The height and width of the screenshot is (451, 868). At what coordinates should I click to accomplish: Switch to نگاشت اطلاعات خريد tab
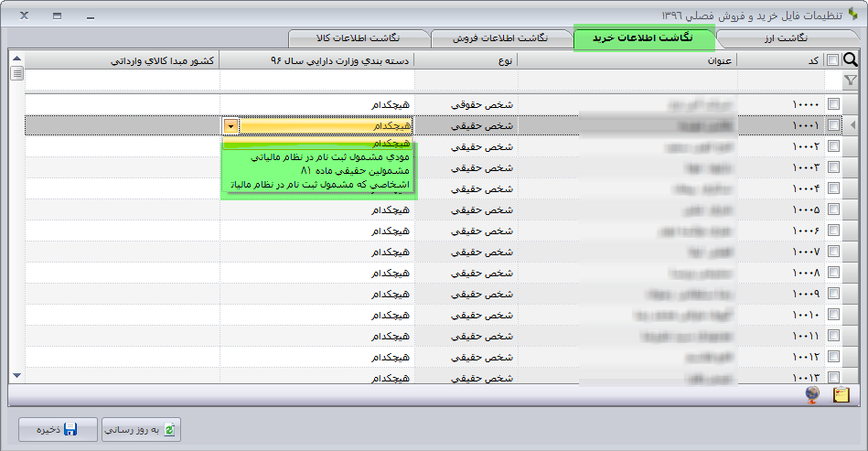click(643, 38)
